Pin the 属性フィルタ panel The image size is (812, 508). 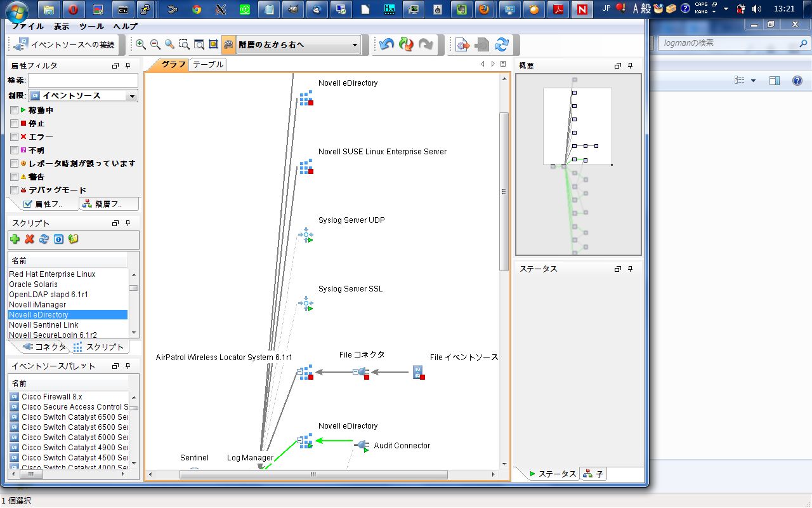128,65
